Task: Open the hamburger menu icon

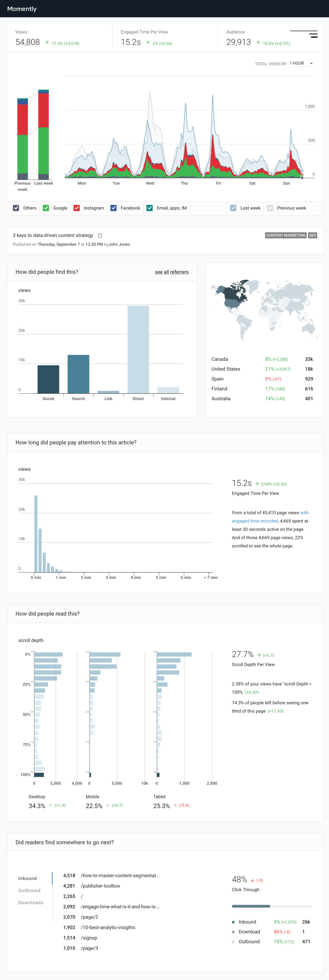Action: pyautogui.click(x=313, y=35)
